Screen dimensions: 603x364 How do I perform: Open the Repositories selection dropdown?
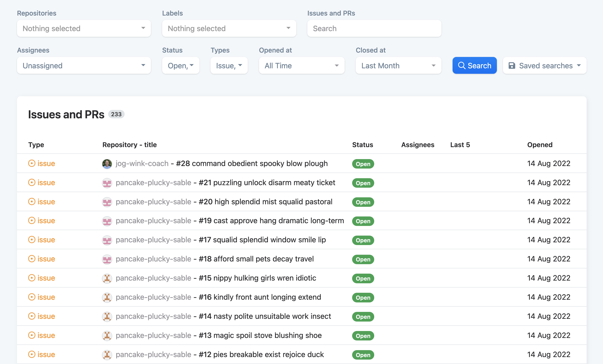pyautogui.click(x=84, y=28)
